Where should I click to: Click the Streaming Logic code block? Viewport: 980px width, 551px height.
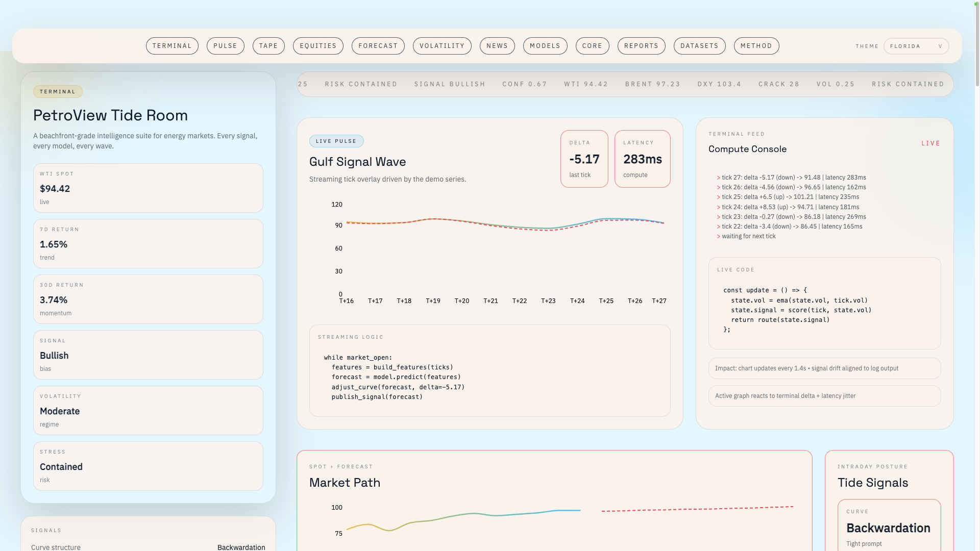click(489, 370)
